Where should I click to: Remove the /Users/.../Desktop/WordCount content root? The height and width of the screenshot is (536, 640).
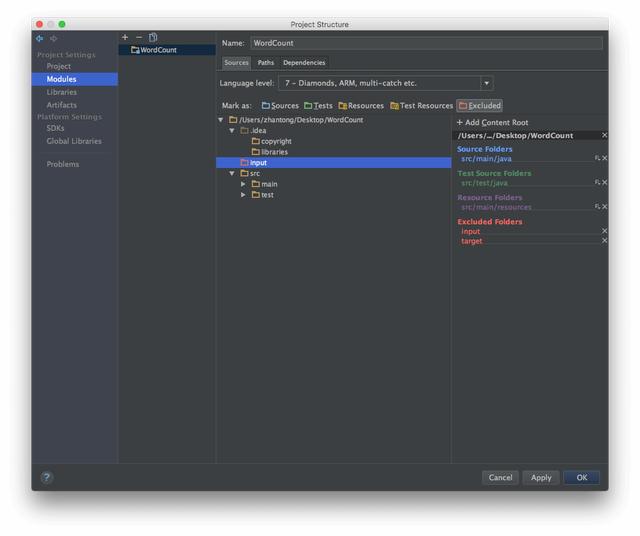(x=604, y=135)
